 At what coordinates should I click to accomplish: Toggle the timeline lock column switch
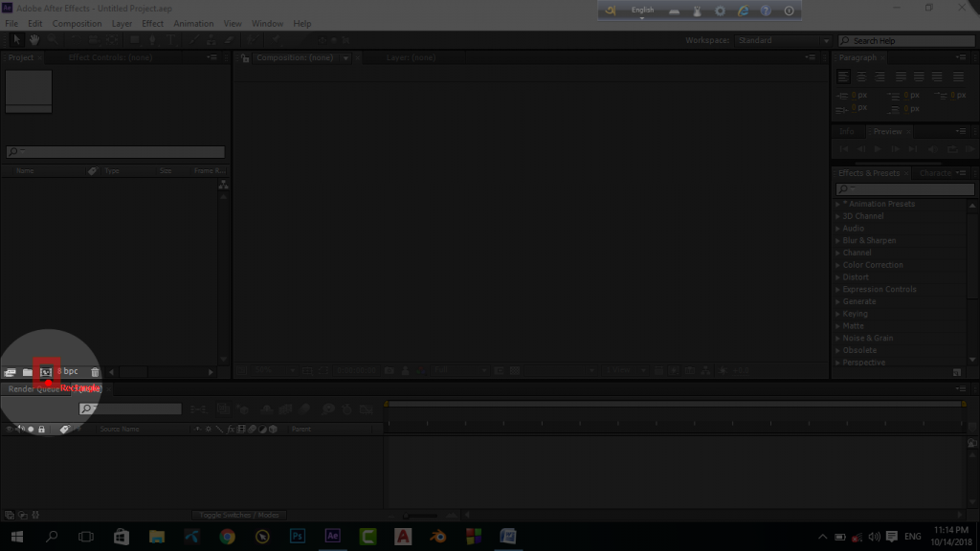42,430
